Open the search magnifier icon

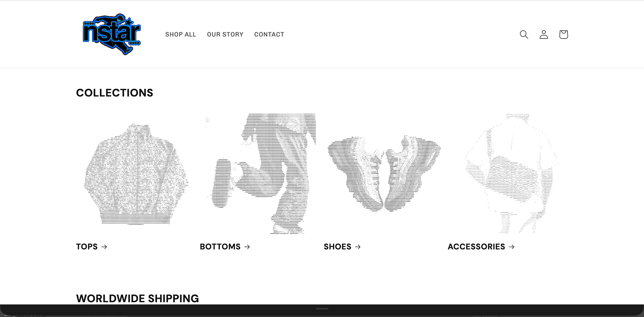(x=524, y=34)
